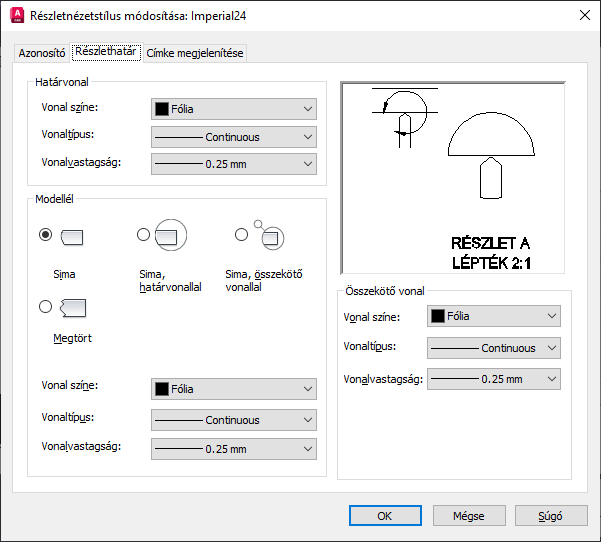Click black swatch in Modellél color field
Screen dimensions: 601x542
[162, 389]
